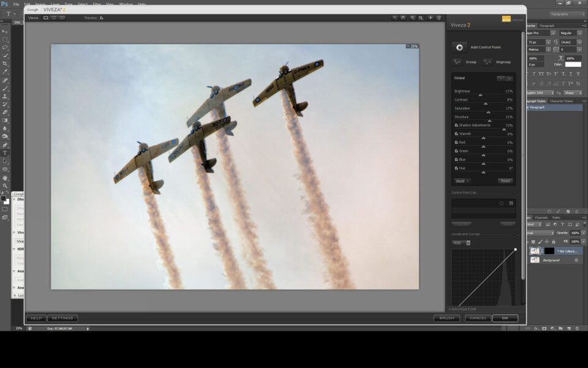Toggle the Green checkbox
This screenshot has height=368, width=588.
[456, 151]
